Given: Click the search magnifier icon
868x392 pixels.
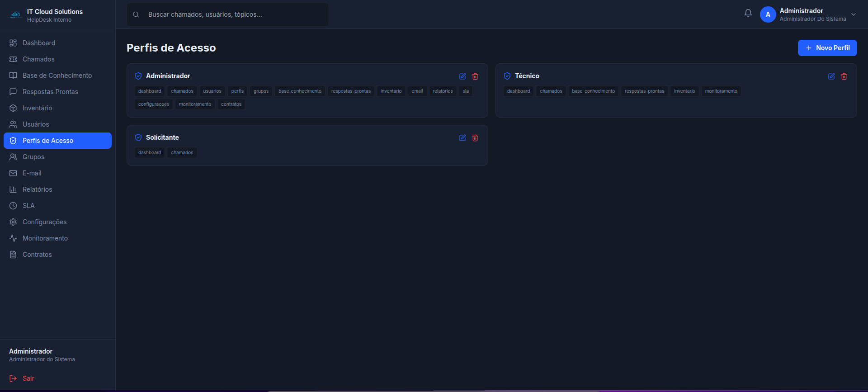Looking at the screenshot, I should tap(136, 14).
